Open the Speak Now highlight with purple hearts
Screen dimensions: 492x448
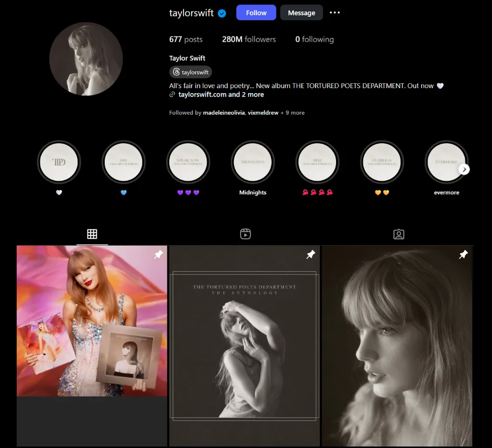188,162
